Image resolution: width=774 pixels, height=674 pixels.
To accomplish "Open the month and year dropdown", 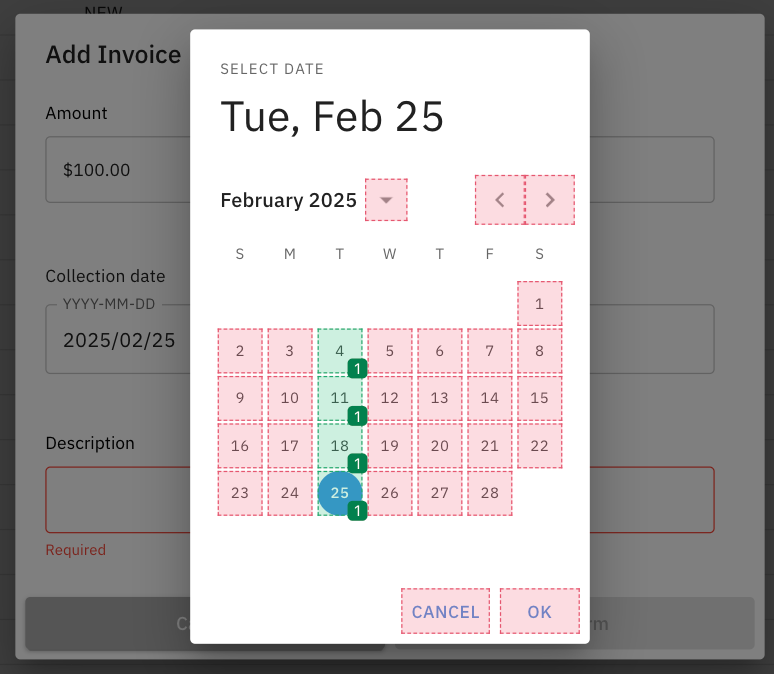I will point(386,200).
